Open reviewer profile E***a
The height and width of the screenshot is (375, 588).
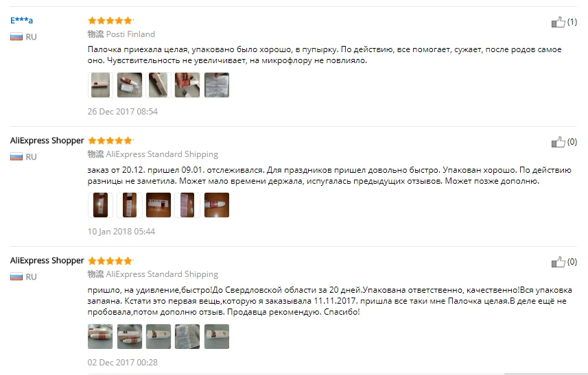click(21, 21)
